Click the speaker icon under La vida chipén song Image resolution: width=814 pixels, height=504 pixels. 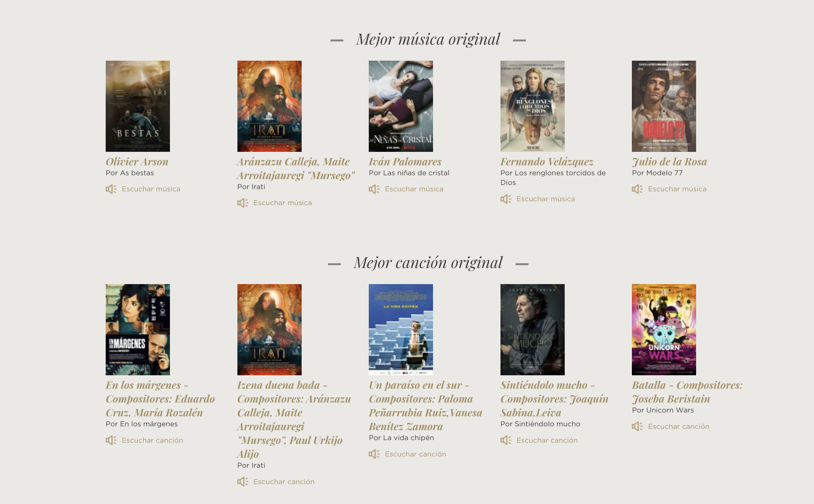click(x=374, y=454)
